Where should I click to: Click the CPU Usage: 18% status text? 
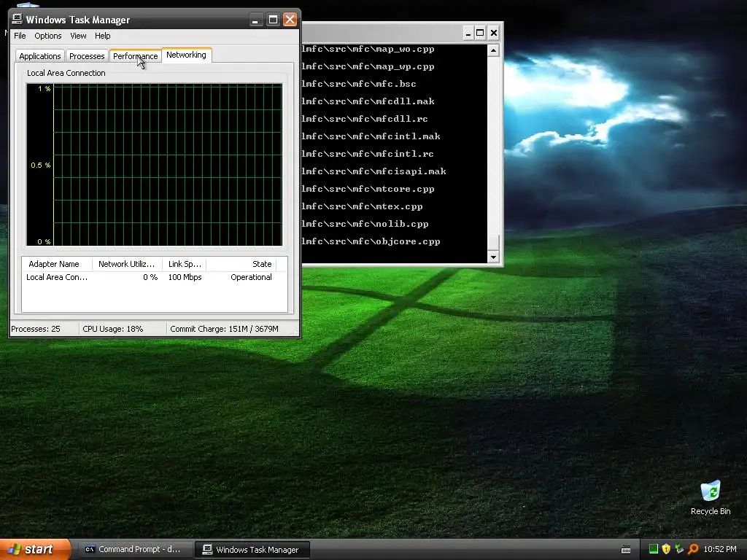(113, 329)
